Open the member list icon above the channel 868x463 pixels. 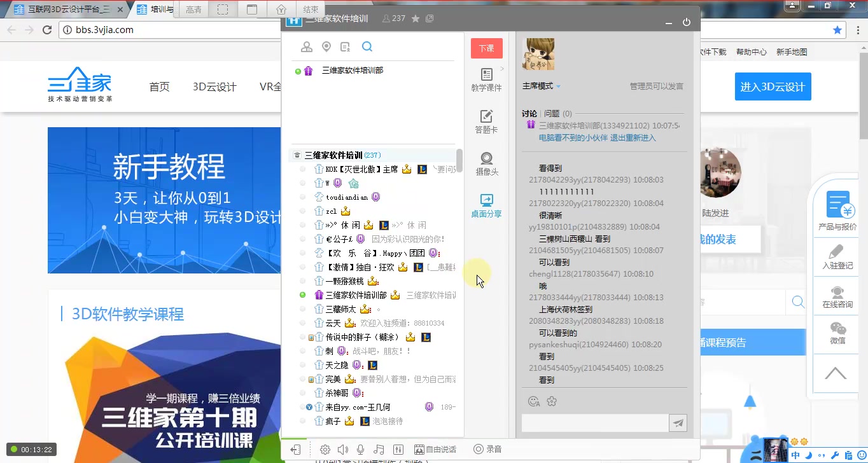(x=307, y=46)
